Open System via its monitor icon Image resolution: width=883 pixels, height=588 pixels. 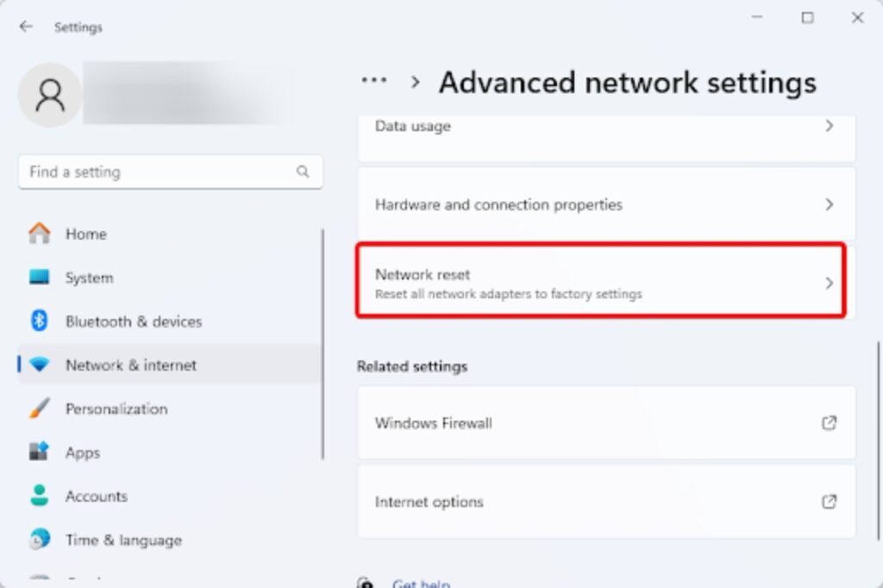(x=40, y=278)
